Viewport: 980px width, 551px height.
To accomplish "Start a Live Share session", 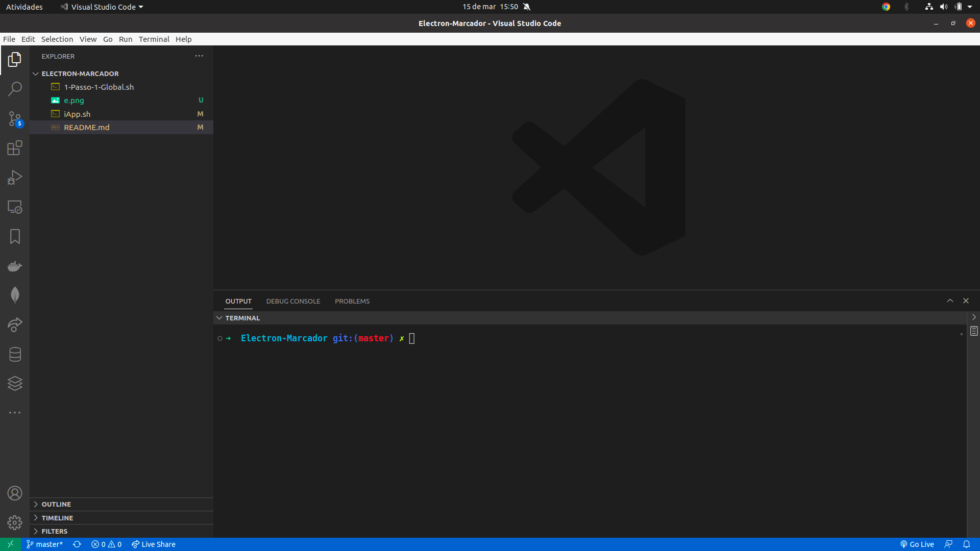I will click(x=154, y=544).
